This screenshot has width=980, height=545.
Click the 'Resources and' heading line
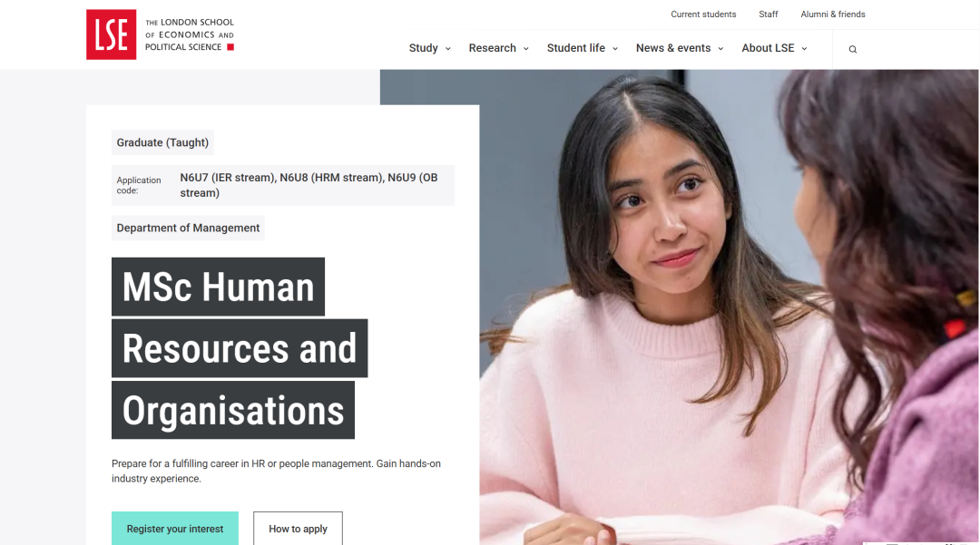(x=240, y=348)
